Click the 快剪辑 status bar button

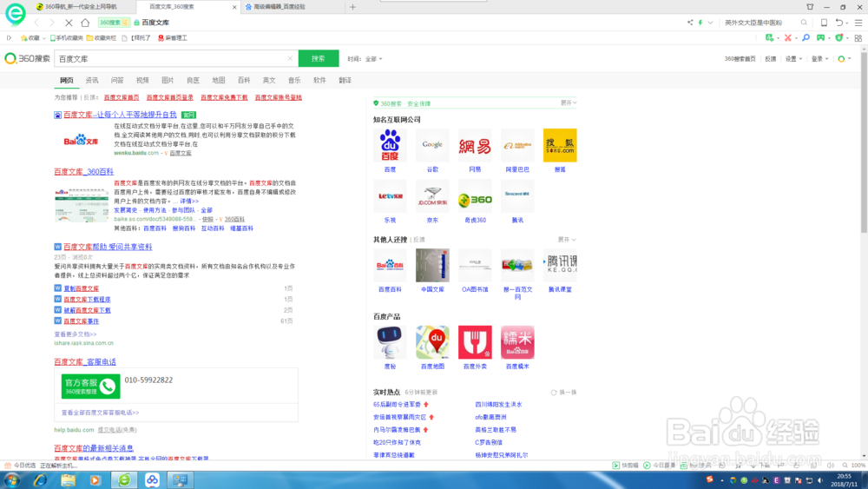coord(626,466)
